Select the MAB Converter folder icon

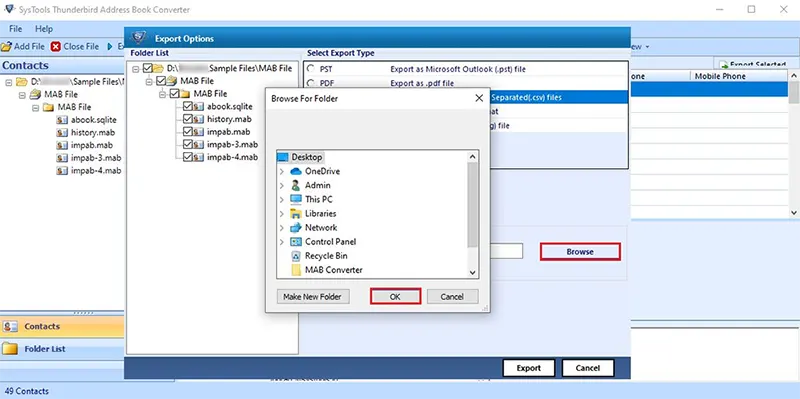pos(296,270)
